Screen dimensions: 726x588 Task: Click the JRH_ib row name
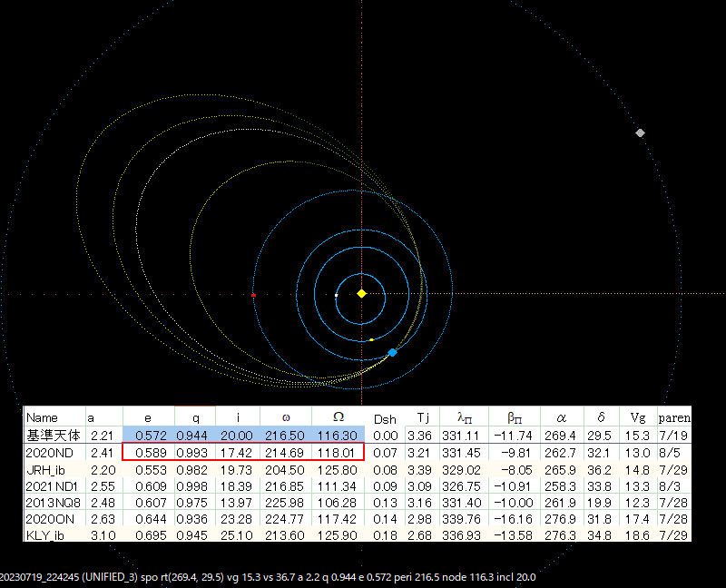pos(46,469)
